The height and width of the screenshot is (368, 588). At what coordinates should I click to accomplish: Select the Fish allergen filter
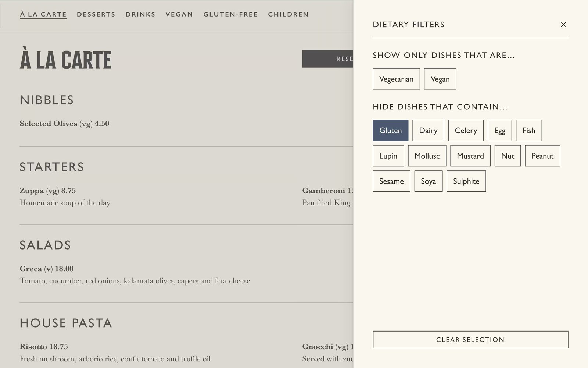pyautogui.click(x=528, y=131)
